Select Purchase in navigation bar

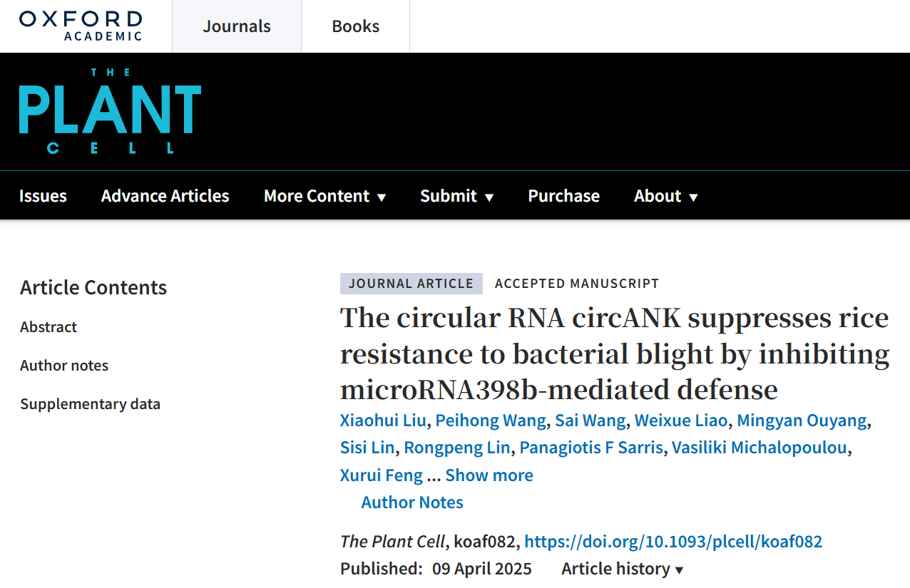pos(563,196)
